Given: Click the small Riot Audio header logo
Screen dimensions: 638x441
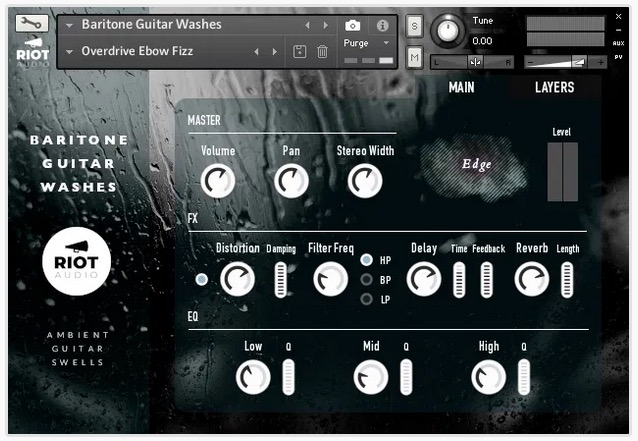Looking at the screenshot, I should pyautogui.click(x=33, y=52).
